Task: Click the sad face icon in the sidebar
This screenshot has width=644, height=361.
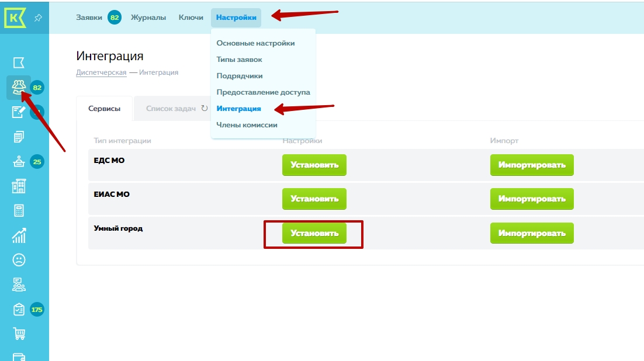Action: tap(19, 260)
